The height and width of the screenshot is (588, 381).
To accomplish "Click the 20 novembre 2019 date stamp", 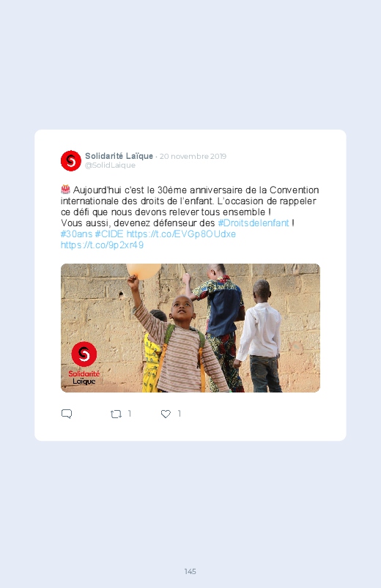I will [193, 157].
